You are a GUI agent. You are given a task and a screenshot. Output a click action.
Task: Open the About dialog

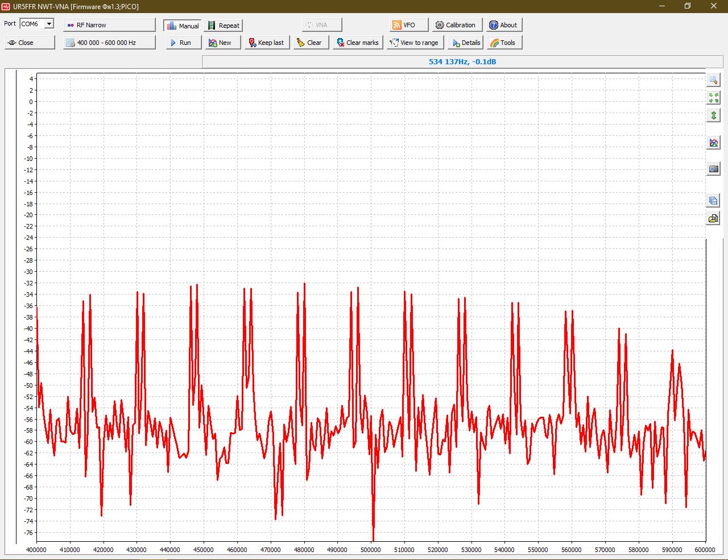click(504, 25)
